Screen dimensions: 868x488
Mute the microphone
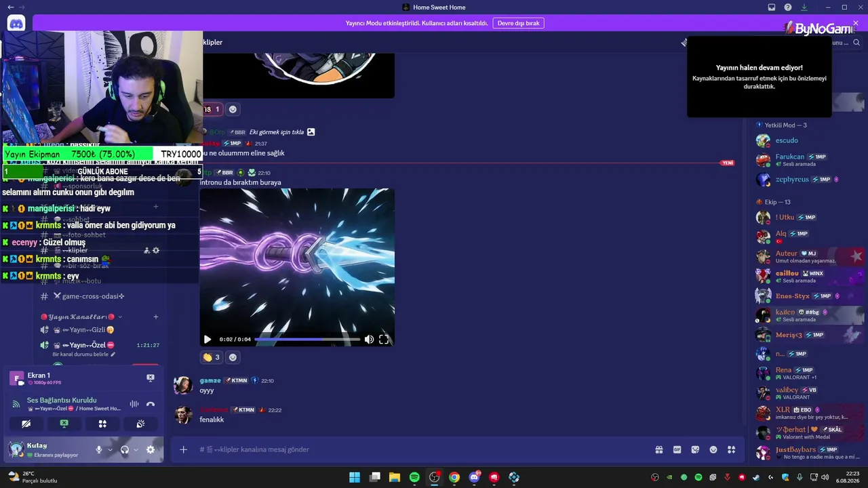tap(99, 449)
